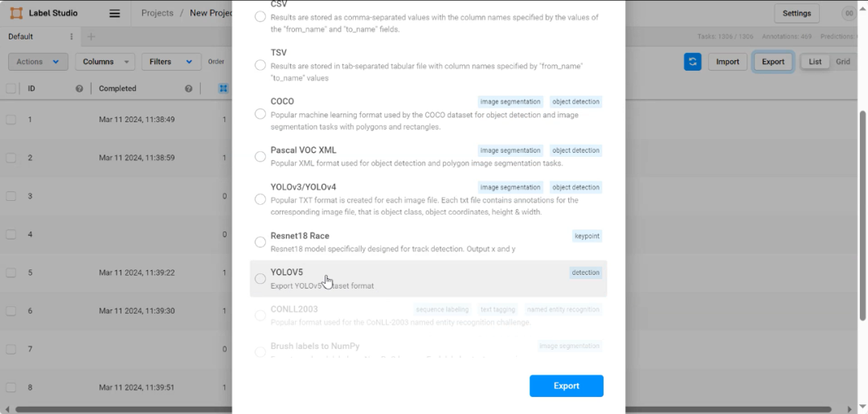Click the help icon beside Completed column

point(188,88)
